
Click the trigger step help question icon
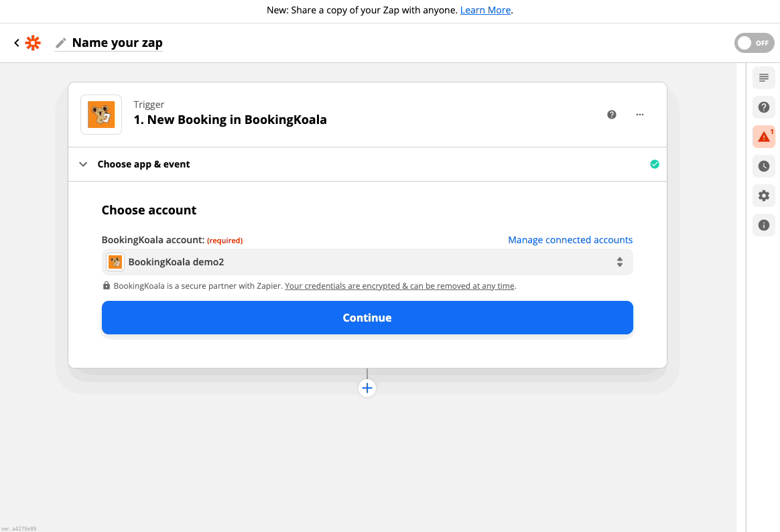(612, 115)
